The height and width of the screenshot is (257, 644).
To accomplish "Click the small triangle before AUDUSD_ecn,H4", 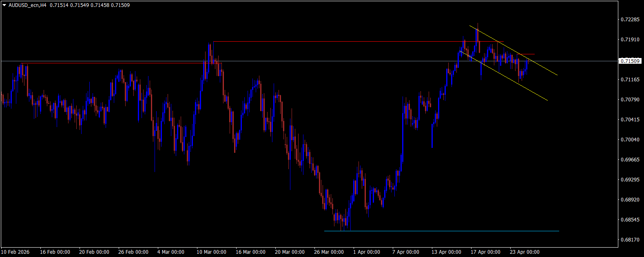I will click(4, 6).
